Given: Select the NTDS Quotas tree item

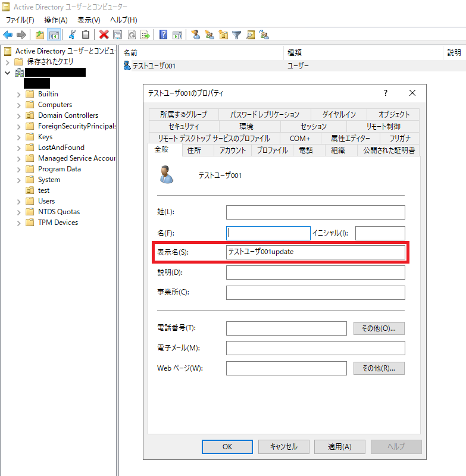Looking at the screenshot, I should [59, 212].
